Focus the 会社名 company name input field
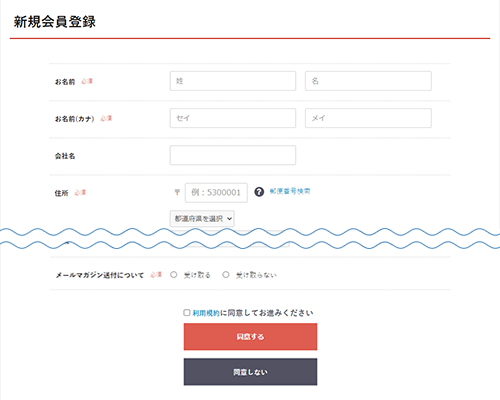The image size is (500, 400). [x=233, y=155]
